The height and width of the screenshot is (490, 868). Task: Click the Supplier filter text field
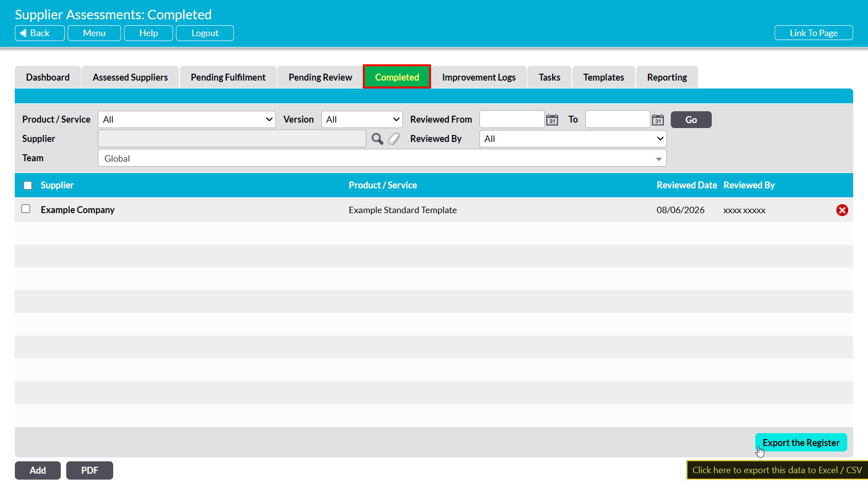(x=232, y=139)
